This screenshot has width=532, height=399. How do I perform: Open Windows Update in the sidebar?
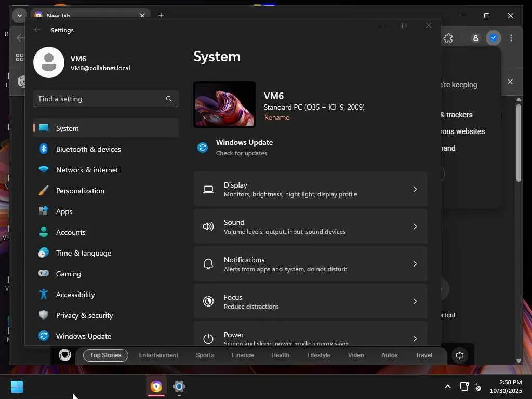click(106, 336)
